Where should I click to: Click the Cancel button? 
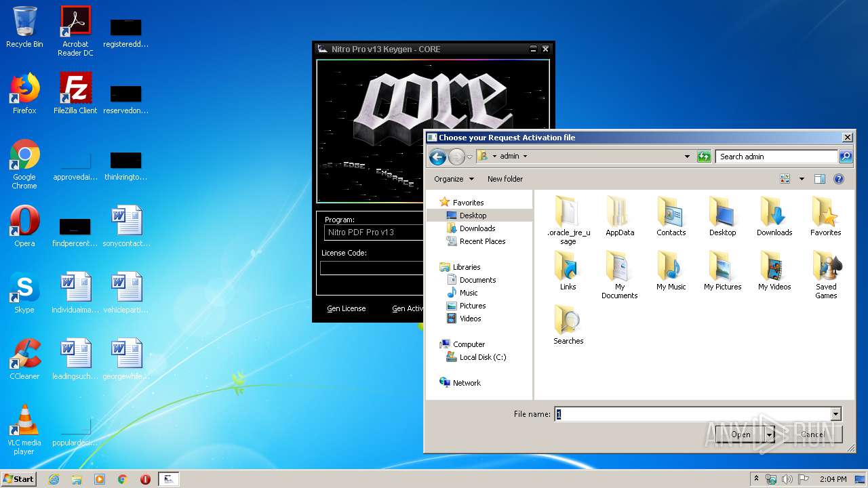(812, 434)
